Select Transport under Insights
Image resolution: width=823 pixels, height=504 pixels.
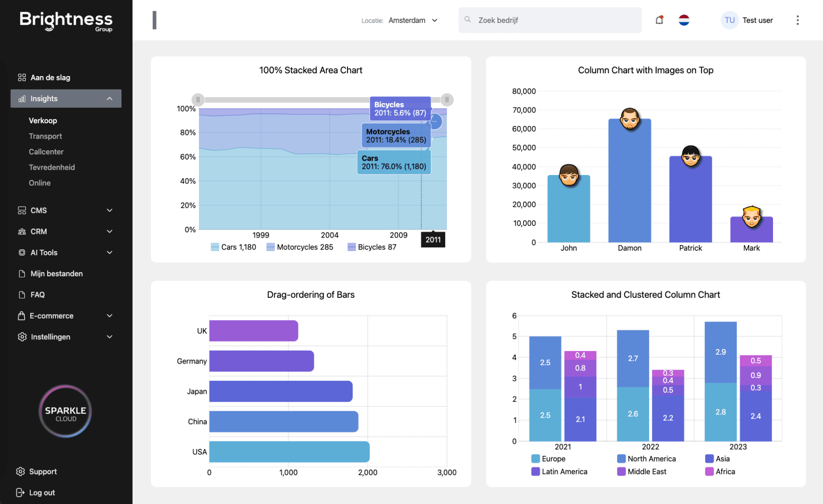(x=45, y=136)
